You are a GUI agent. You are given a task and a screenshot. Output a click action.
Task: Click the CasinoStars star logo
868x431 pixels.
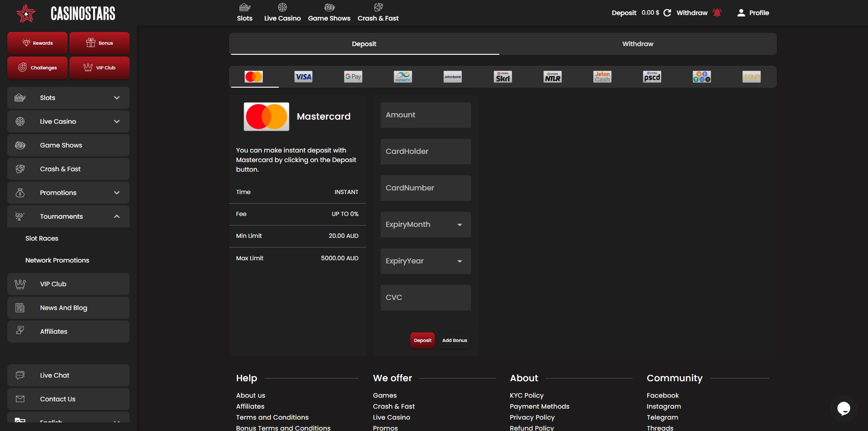tap(26, 13)
